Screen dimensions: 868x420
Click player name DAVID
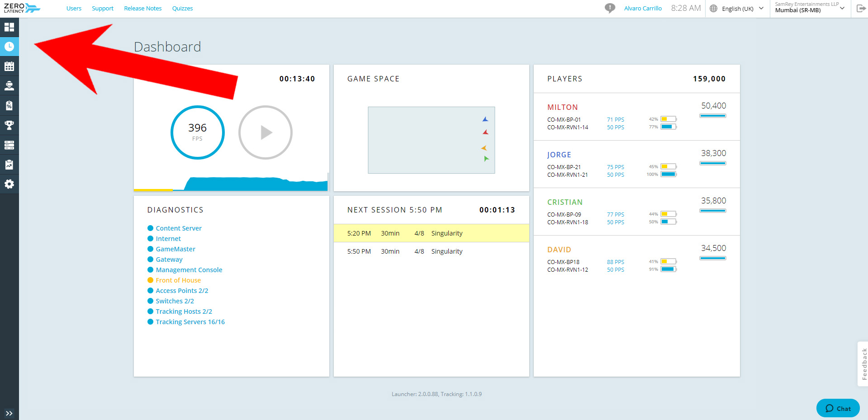tap(559, 250)
